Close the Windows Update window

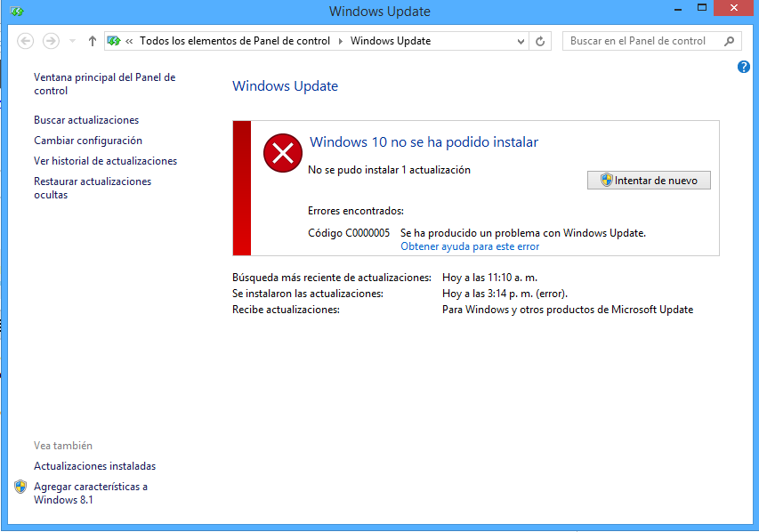[734, 8]
